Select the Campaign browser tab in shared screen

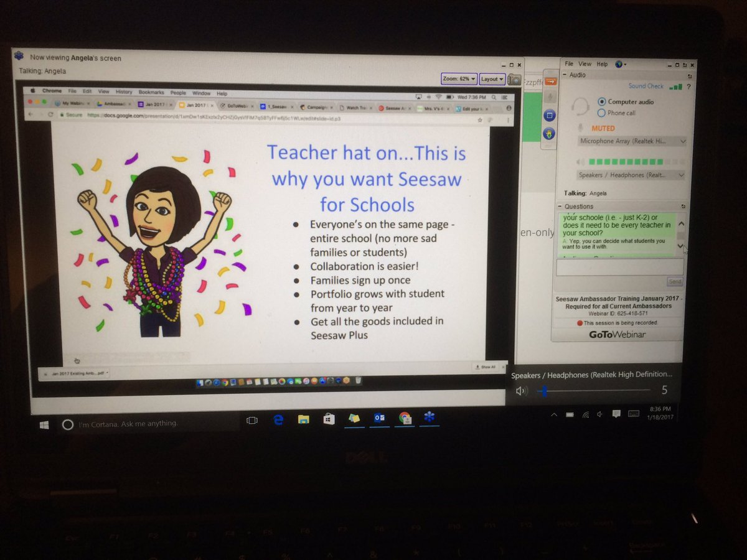tap(316, 106)
